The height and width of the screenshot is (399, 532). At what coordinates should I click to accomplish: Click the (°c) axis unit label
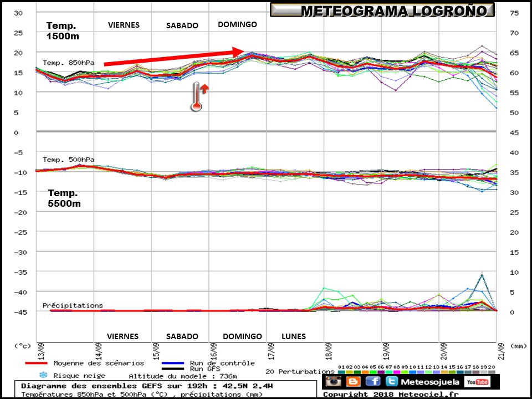[x=22, y=346]
